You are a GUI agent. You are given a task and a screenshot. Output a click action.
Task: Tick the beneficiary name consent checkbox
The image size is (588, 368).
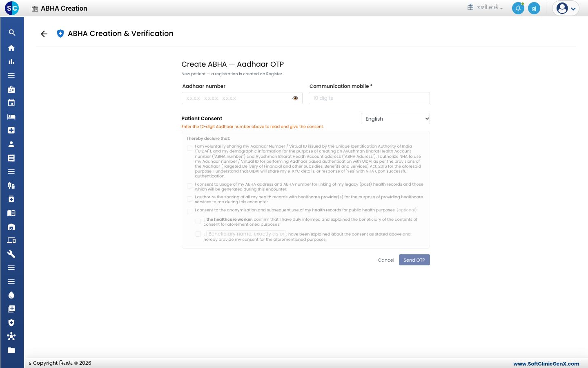coord(198,234)
